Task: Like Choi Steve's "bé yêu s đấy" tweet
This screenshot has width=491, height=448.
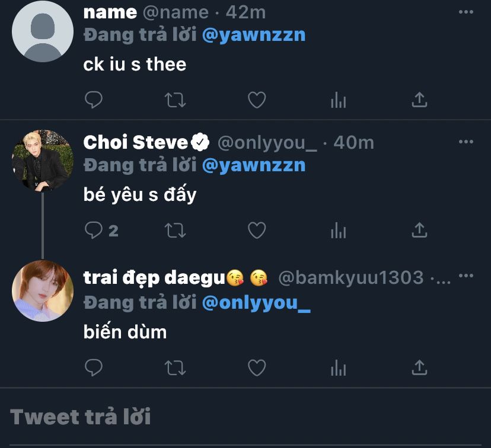Action: pos(256,230)
